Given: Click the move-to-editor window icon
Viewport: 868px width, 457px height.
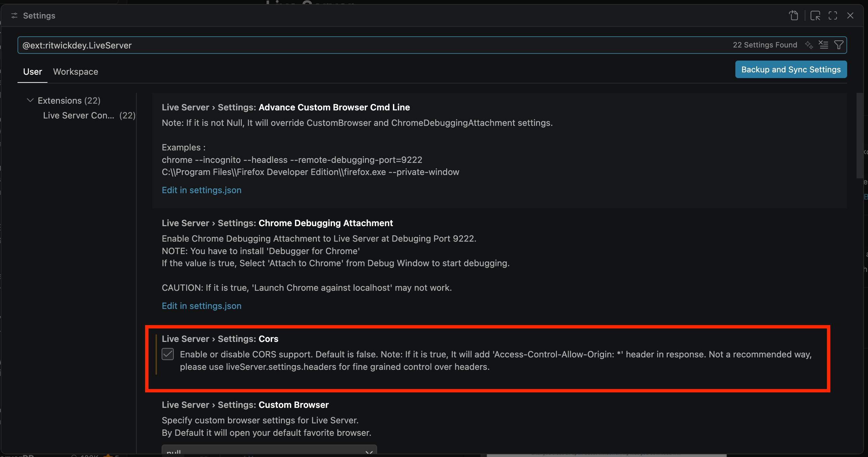Looking at the screenshot, I should click(x=815, y=15).
